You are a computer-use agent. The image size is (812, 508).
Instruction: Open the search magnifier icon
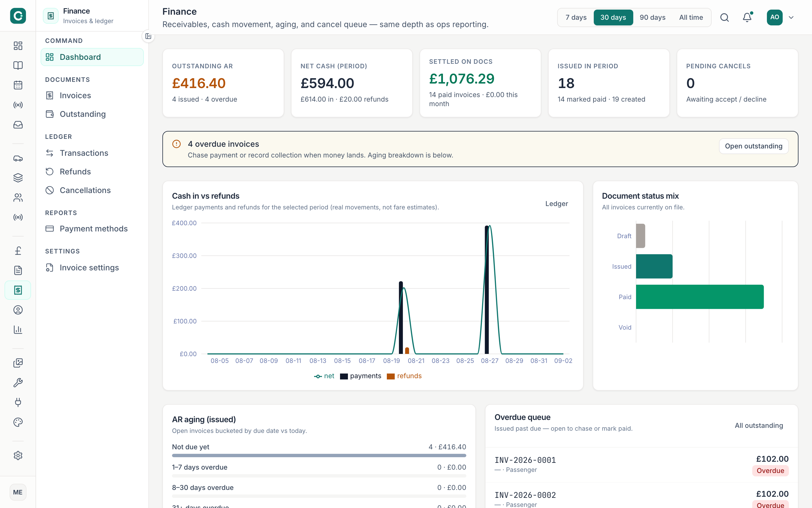724,17
